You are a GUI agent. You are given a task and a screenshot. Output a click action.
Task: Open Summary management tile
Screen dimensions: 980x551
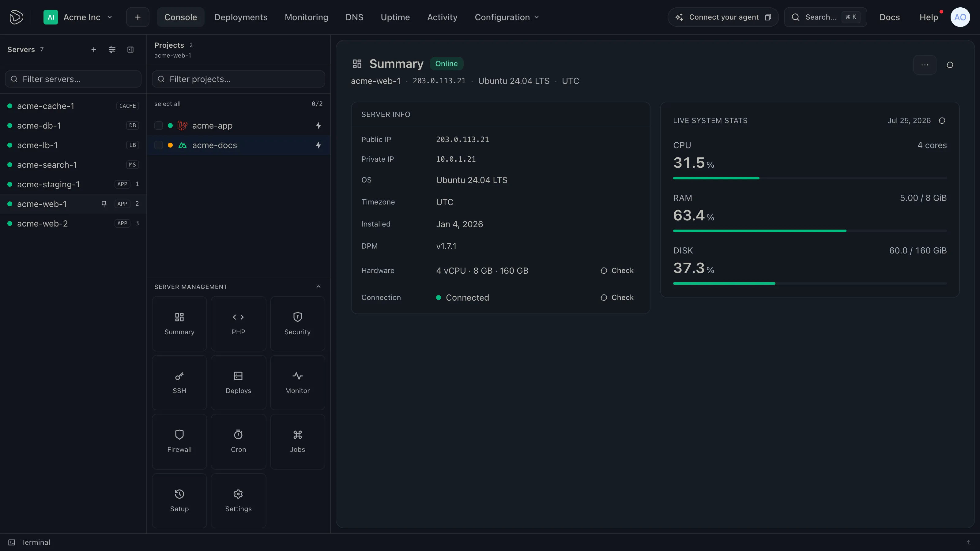coord(179,324)
